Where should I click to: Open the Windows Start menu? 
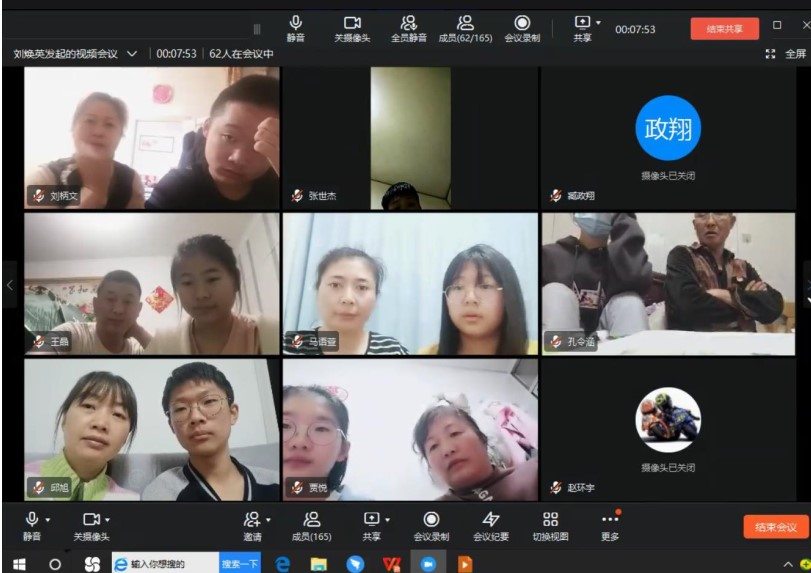pos(18,564)
